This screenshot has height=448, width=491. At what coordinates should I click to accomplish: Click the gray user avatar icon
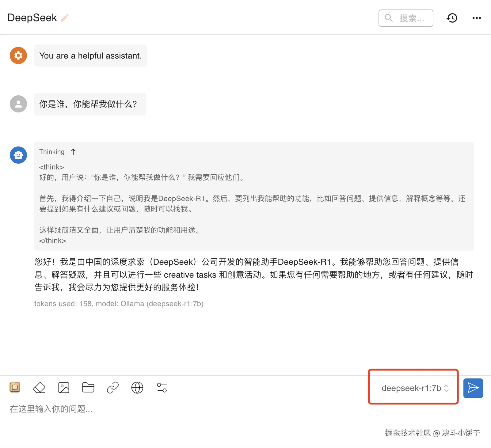pos(18,104)
